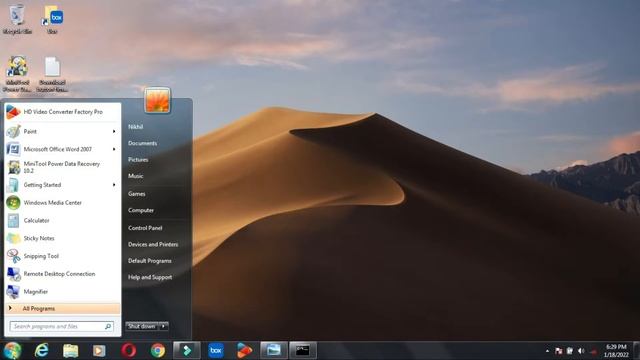Open the Action Center flag tray icon
The height and width of the screenshot is (360, 640).
tap(558, 351)
